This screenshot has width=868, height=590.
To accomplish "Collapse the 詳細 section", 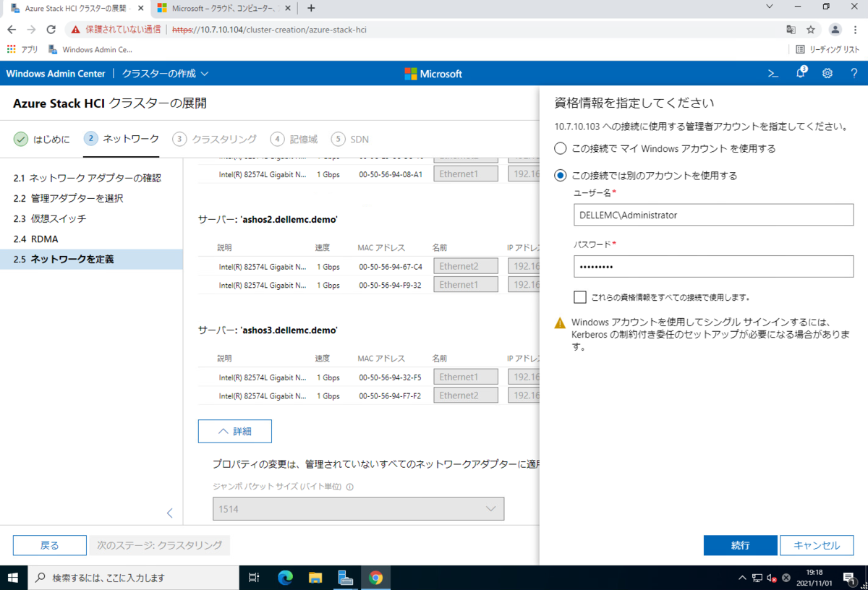I will [235, 431].
